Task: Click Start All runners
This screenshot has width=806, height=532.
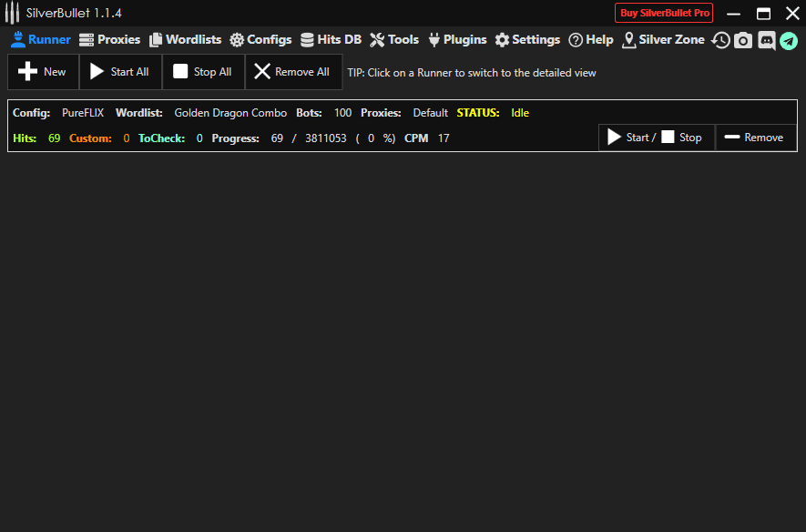Action: click(x=120, y=72)
